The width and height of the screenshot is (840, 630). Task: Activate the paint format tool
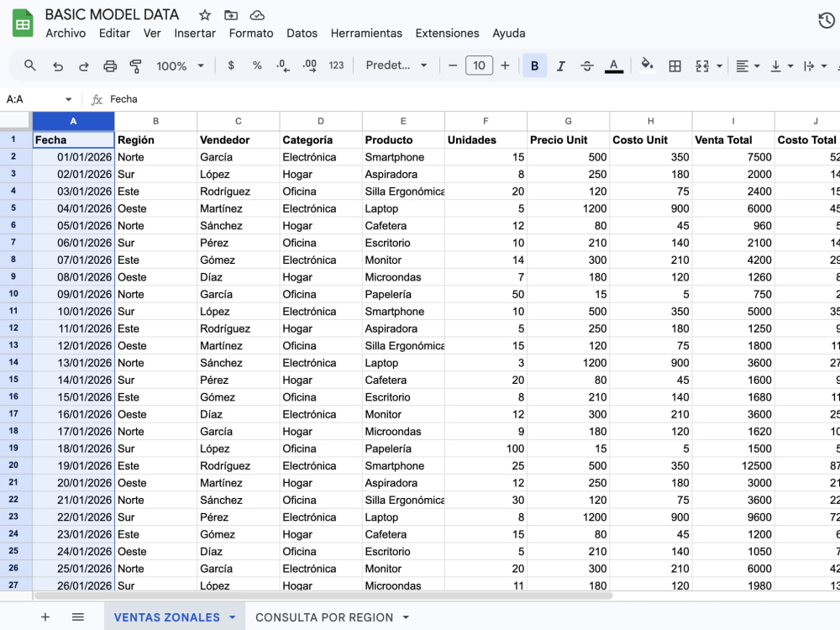[135, 66]
